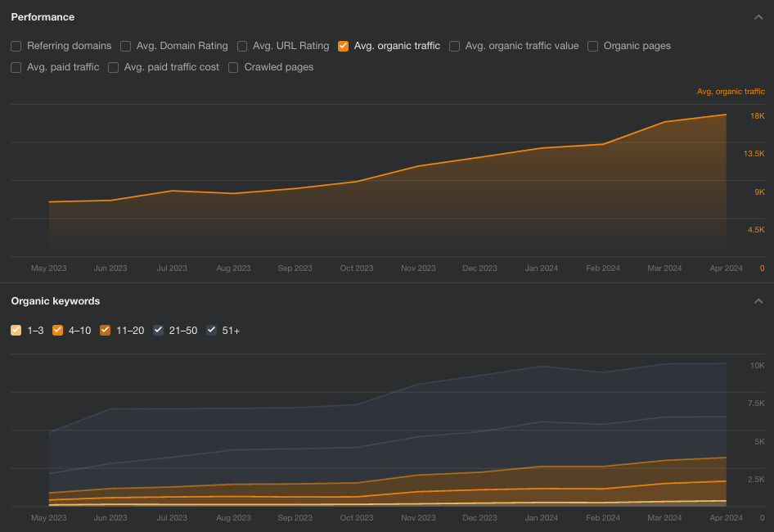
Task: Click Dec 2023 label on Organic keywords chart
Action: point(479,517)
